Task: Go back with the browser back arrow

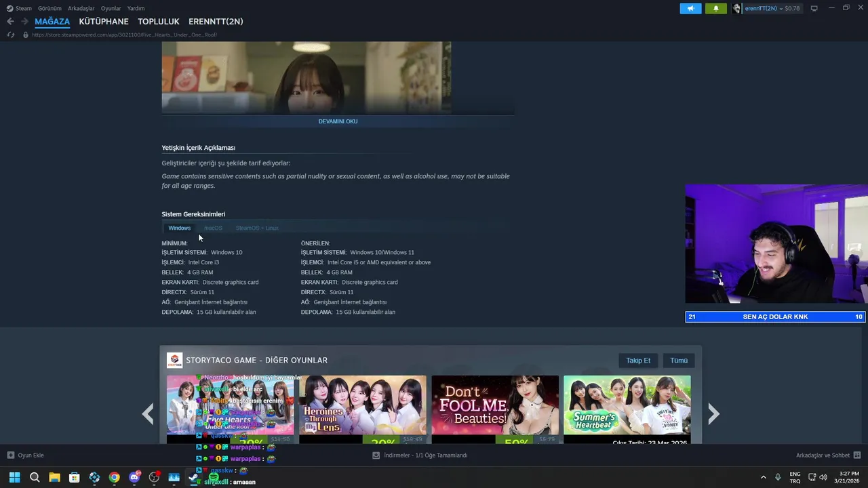Action: tap(10, 22)
